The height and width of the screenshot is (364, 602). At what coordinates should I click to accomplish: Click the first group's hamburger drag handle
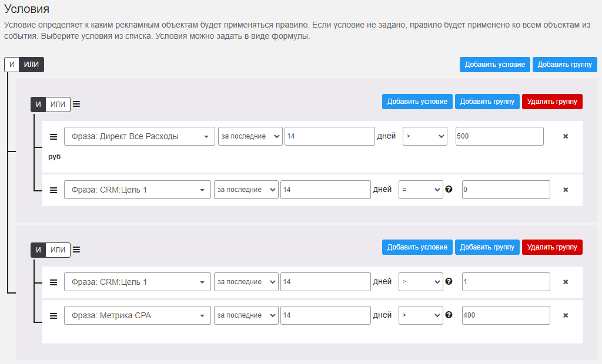[x=76, y=105]
